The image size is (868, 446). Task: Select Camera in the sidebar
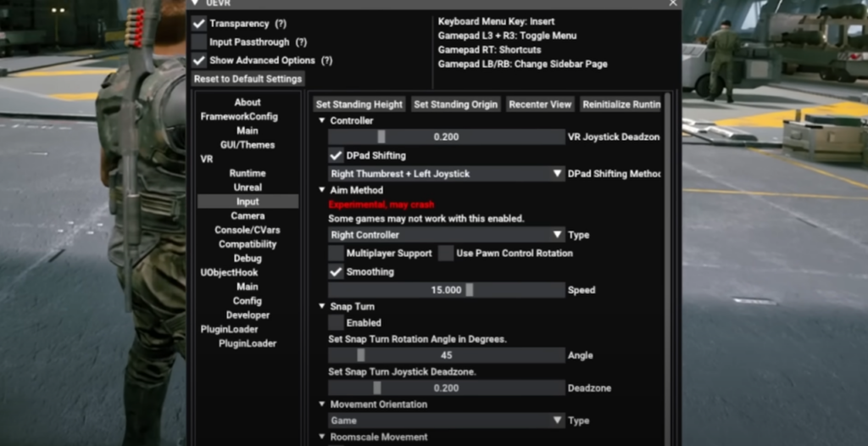[x=248, y=216]
